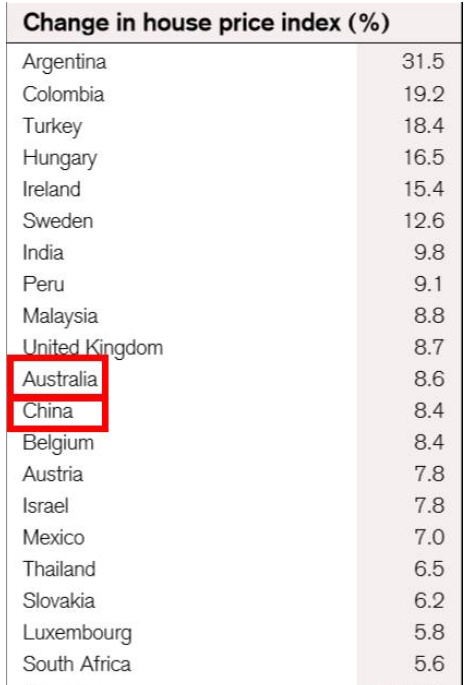Select the highlighted China label
The image size is (466, 685).
click(48, 411)
